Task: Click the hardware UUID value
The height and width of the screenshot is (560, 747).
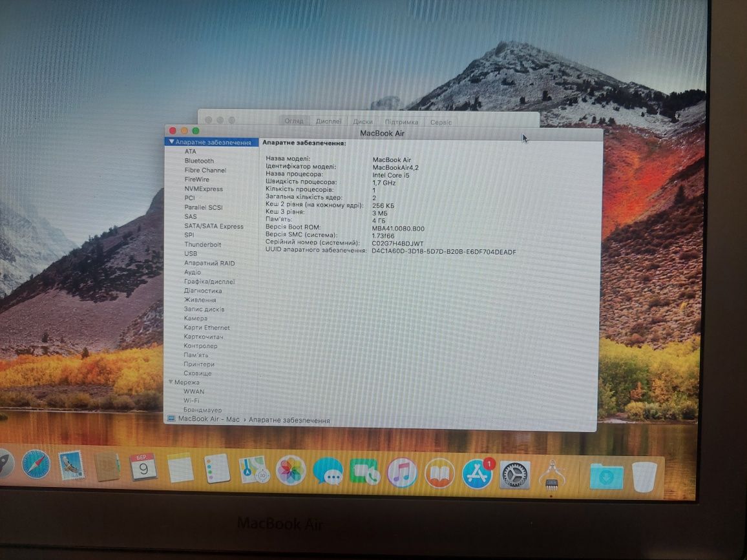Action: coord(443,251)
